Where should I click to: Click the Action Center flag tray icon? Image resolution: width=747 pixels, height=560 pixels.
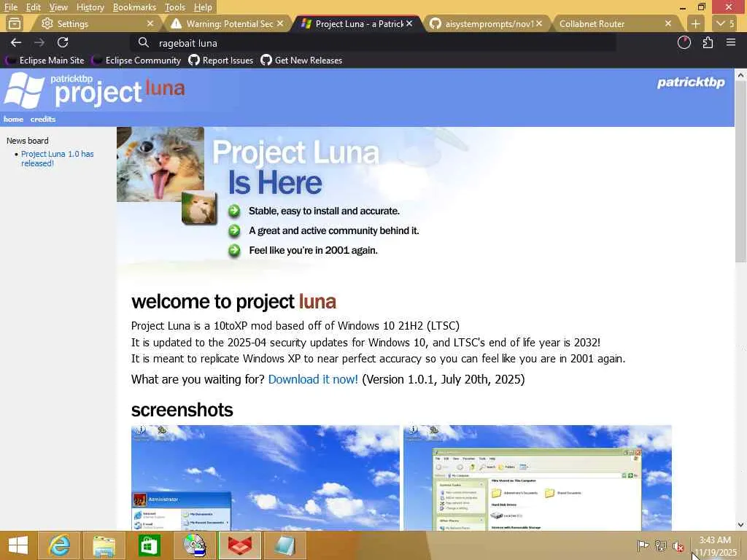pyautogui.click(x=643, y=545)
